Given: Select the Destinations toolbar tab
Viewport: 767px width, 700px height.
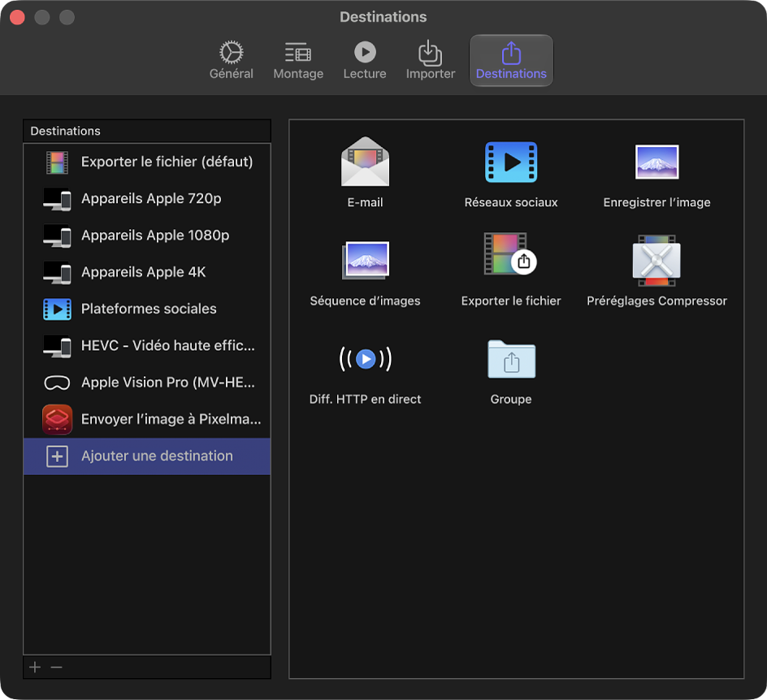Looking at the screenshot, I should click(511, 61).
